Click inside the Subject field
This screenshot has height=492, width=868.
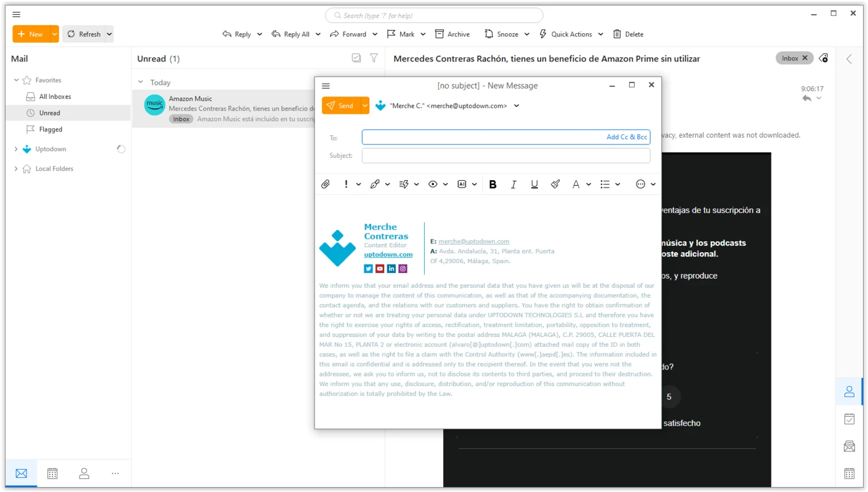[x=505, y=155]
